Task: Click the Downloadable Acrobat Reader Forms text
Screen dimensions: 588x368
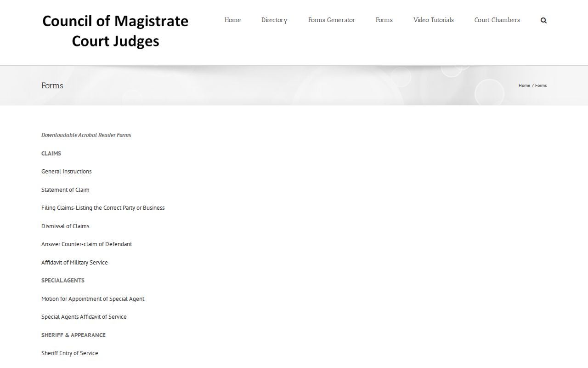Action: point(86,135)
